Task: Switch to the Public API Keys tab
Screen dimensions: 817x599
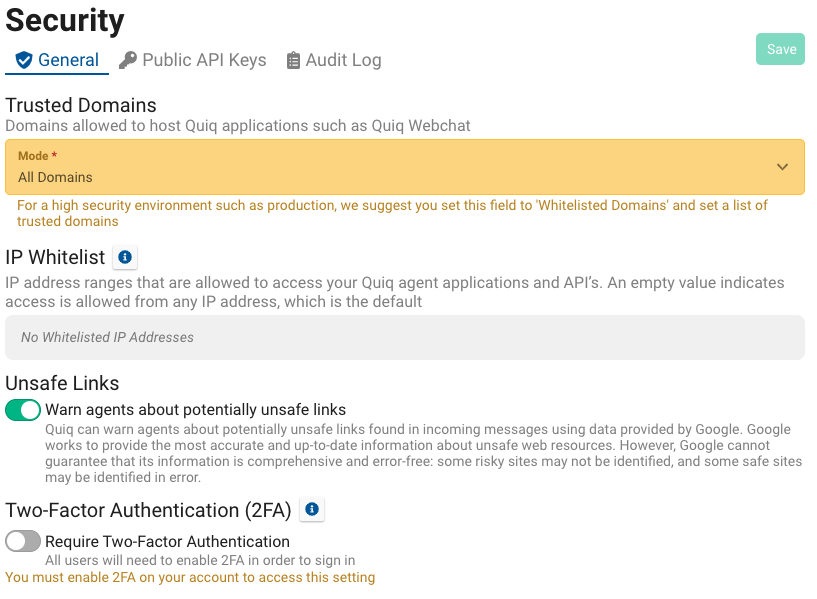Action: [x=192, y=60]
